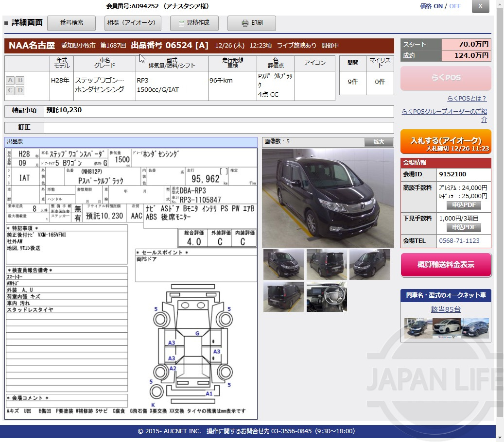Click 拡大 to enlarge the vehicle photo
This screenshot has height=442, width=504.
click(x=378, y=141)
